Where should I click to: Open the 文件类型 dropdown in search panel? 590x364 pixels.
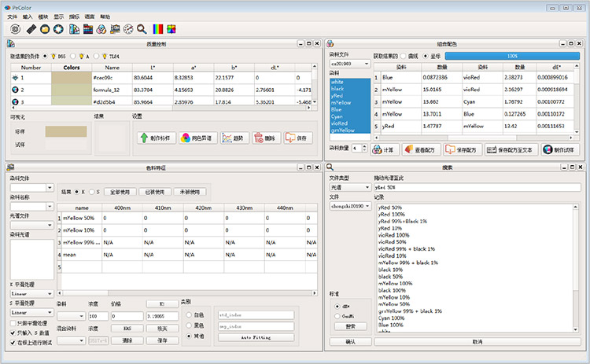(348, 187)
